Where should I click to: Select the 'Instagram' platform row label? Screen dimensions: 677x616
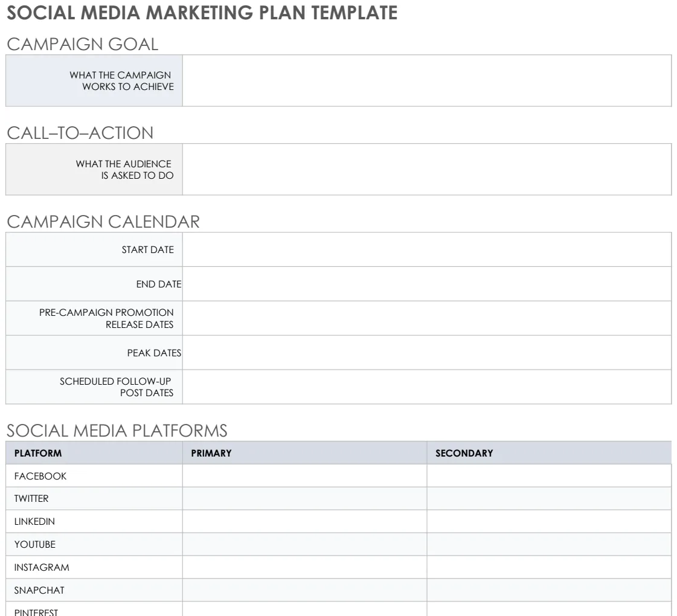point(42,567)
